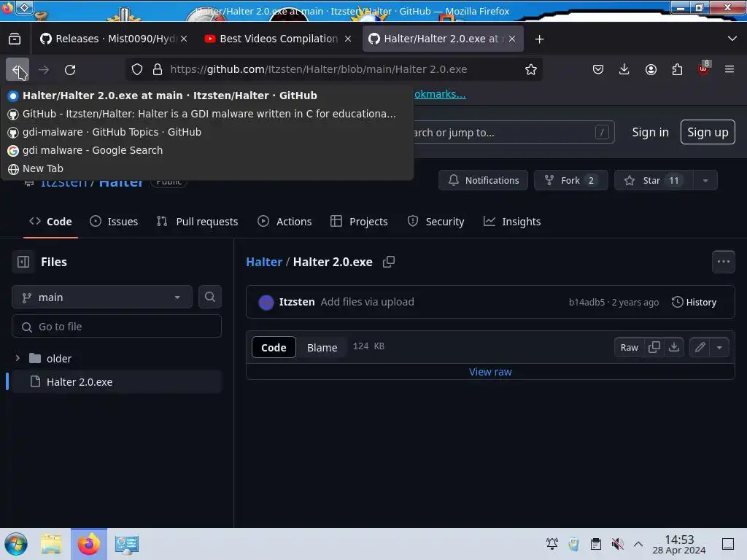Image resolution: width=747 pixels, height=560 pixels.
Task: Click the Notifications button
Action: point(483,181)
